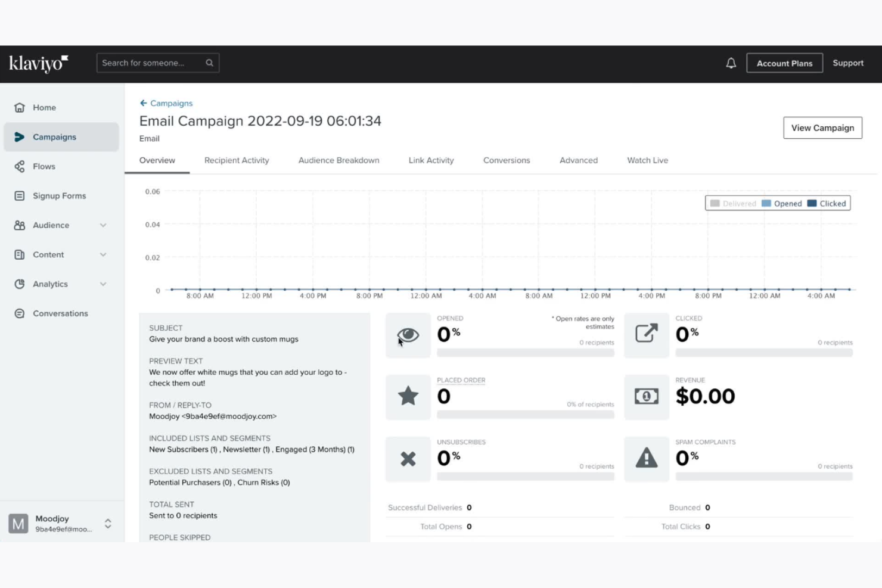Viewport: 882px width, 588px height.
Task: Click the Search for someone field
Action: click(x=158, y=63)
